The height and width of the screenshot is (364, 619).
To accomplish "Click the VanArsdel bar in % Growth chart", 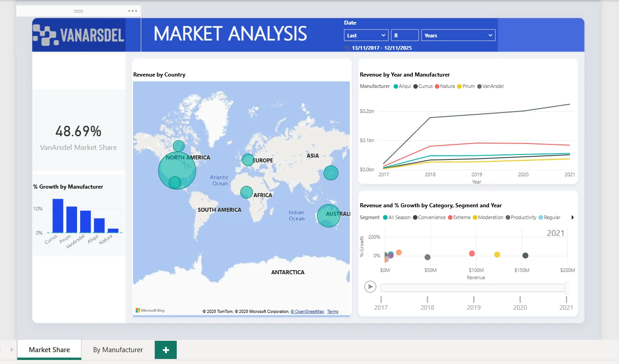I will (86, 222).
